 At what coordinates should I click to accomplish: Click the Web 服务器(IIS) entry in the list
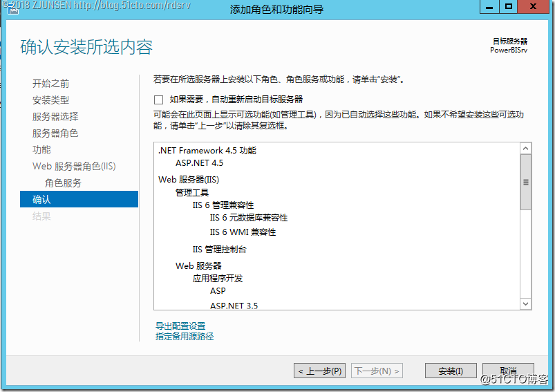pyautogui.click(x=189, y=180)
